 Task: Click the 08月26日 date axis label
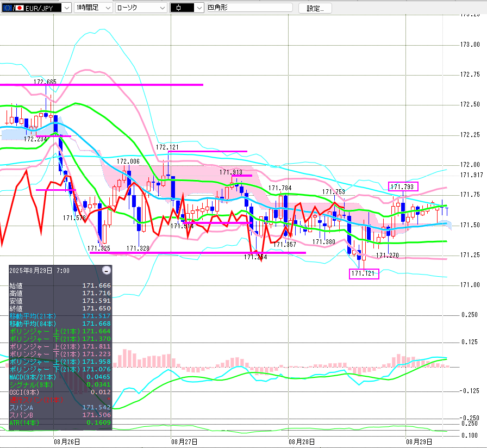click(67, 442)
